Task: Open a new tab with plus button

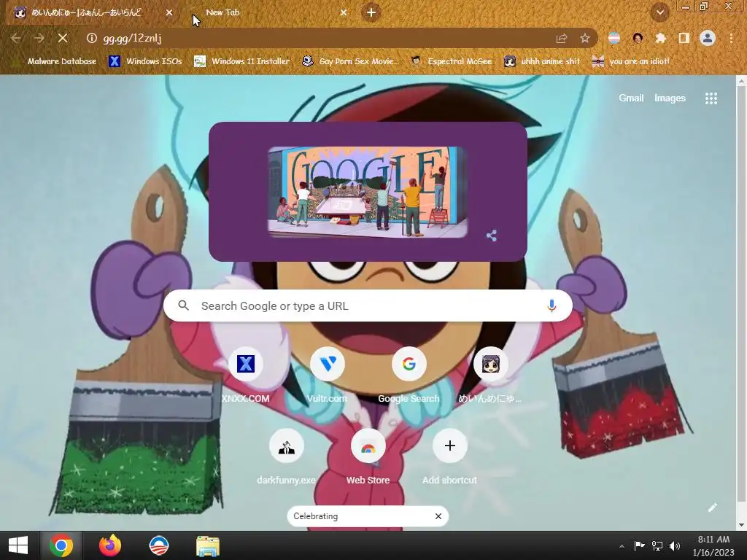Action: click(x=371, y=12)
